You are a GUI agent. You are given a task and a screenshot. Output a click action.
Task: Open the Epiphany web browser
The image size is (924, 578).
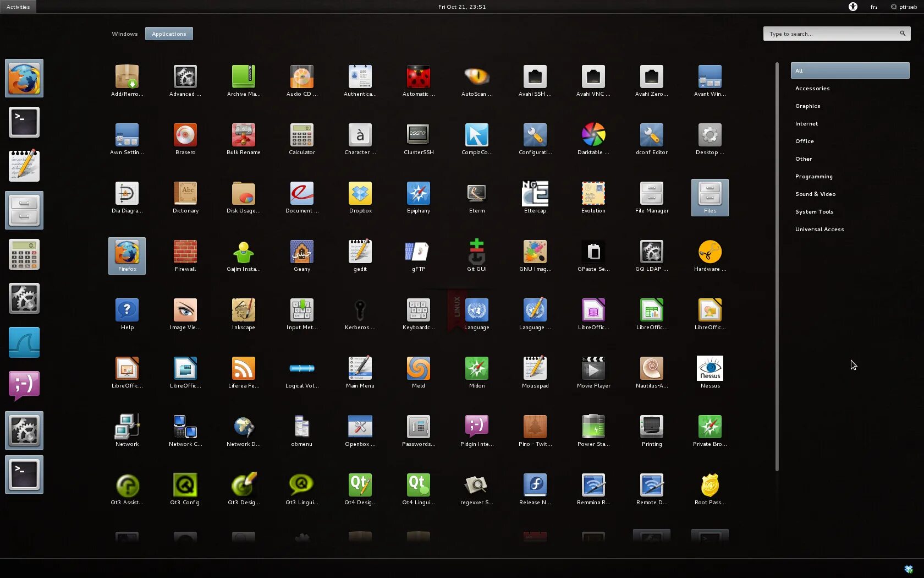click(419, 198)
